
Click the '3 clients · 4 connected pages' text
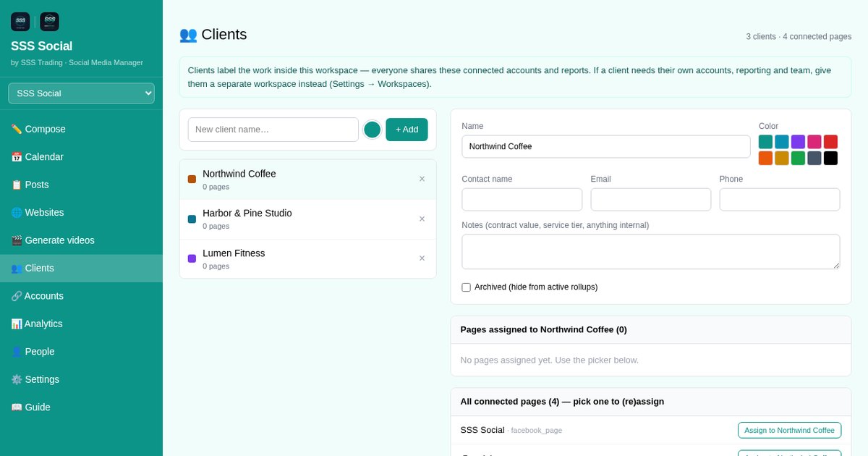(799, 36)
